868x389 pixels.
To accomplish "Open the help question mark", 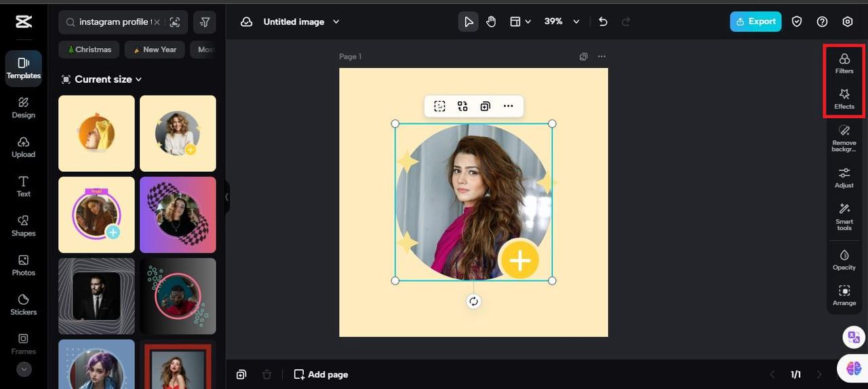I will click(822, 22).
